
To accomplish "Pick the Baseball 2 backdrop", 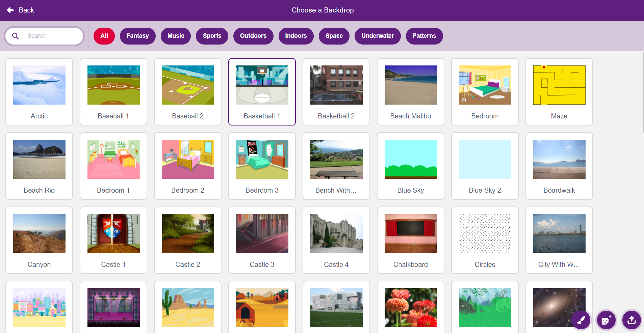I will tap(188, 92).
